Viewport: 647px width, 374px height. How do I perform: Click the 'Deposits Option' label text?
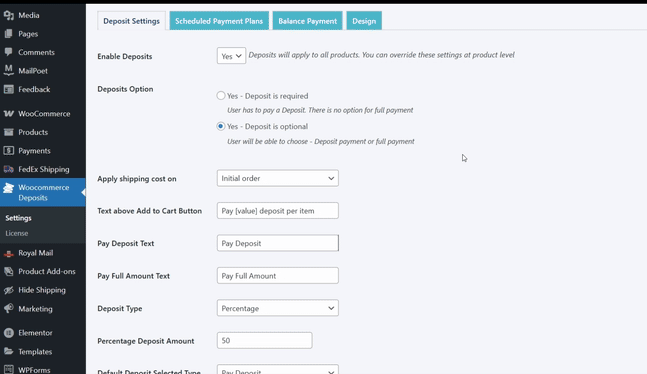point(125,89)
